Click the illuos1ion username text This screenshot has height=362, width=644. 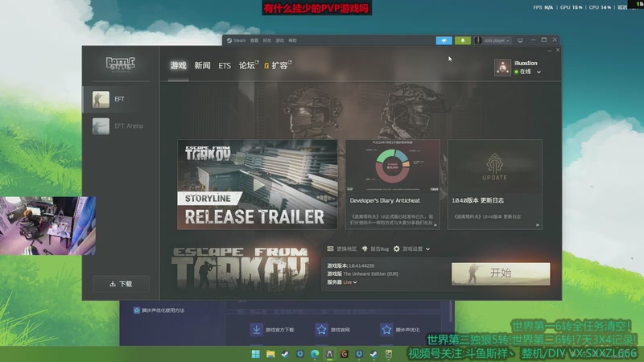pos(526,64)
